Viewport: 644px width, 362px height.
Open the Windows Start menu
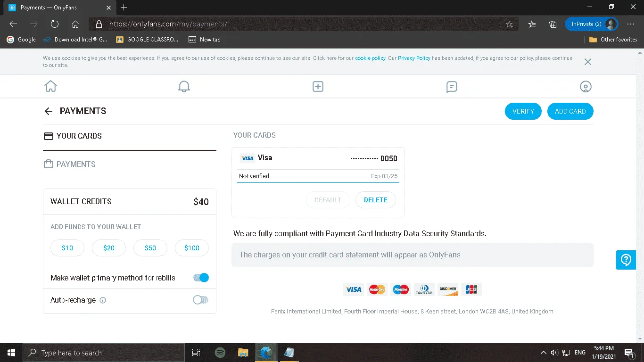(x=11, y=353)
